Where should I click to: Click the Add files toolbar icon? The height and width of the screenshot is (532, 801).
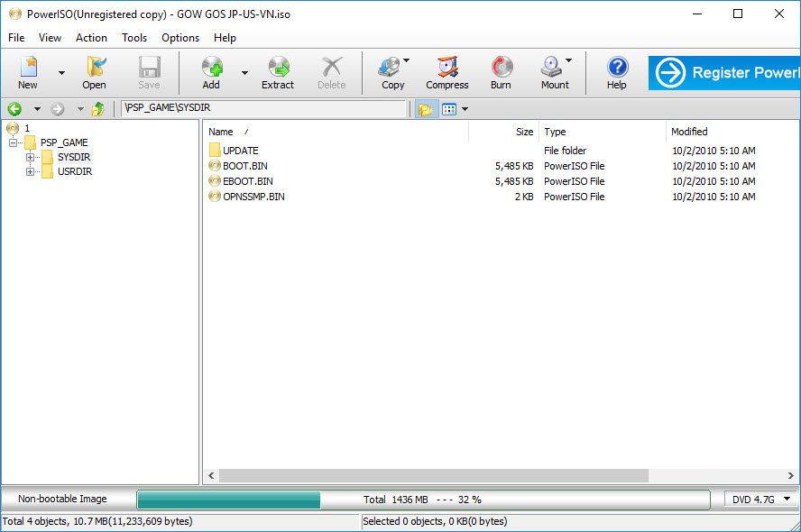(212, 67)
